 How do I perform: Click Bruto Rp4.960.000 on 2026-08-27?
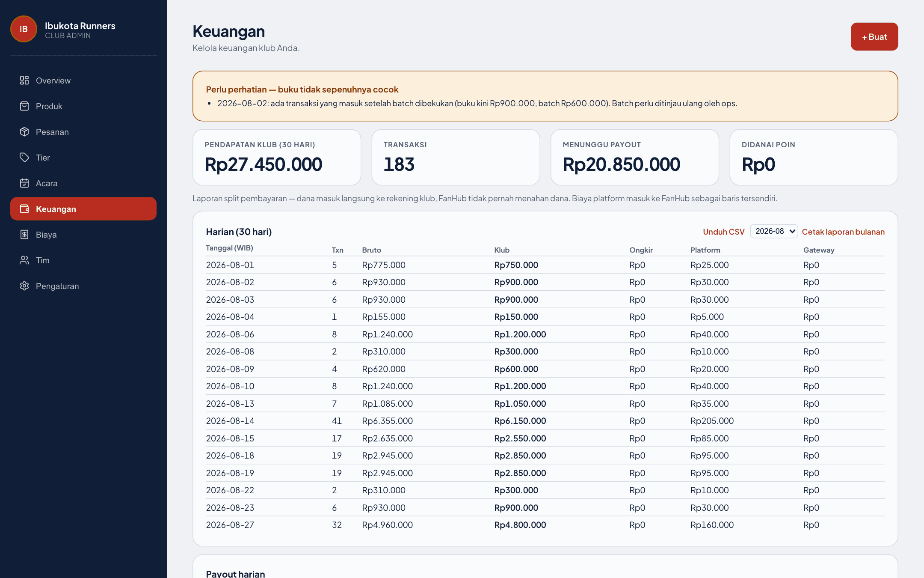(388, 525)
